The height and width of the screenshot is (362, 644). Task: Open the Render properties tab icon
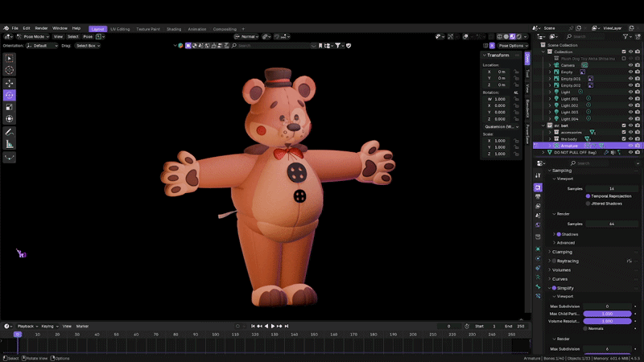click(x=538, y=187)
